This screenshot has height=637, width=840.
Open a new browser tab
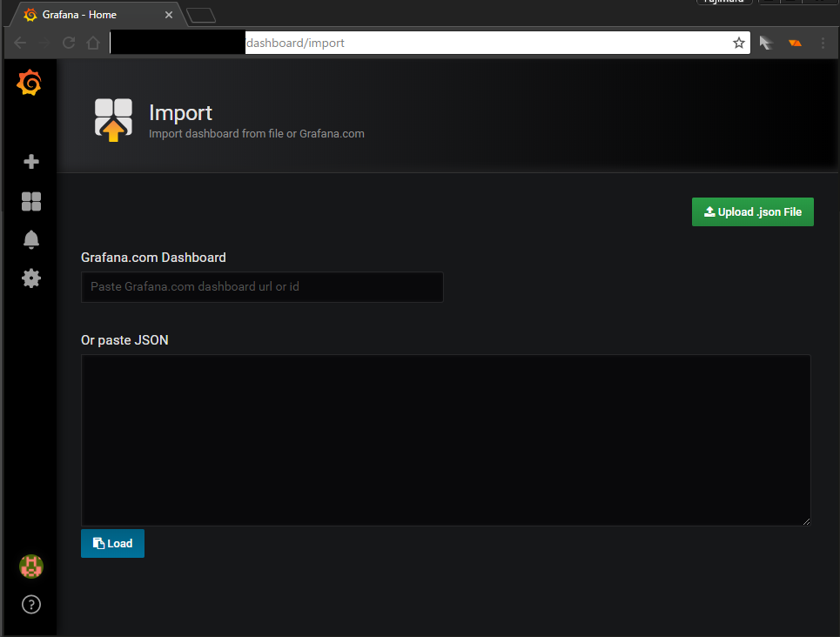201,16
